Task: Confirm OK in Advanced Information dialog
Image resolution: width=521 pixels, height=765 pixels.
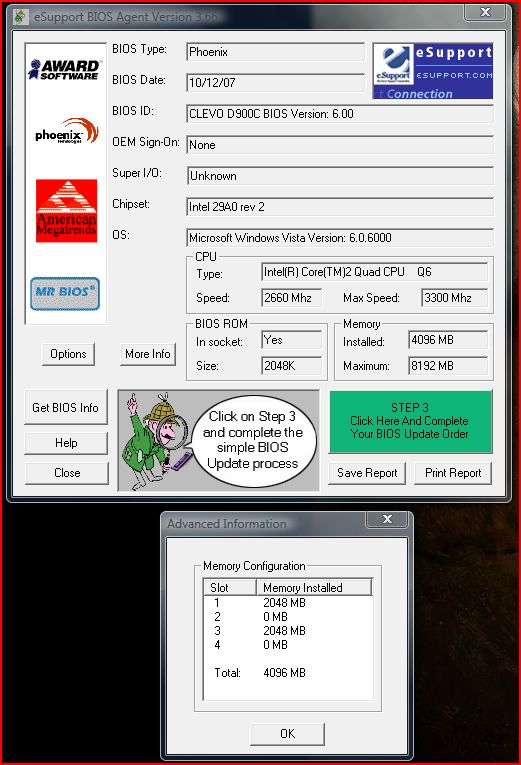Action: click(287, 734)
